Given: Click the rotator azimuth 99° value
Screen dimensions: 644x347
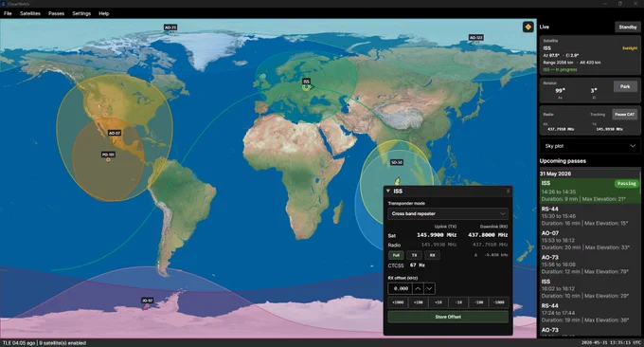Looking at the screenshot, I should [x=560, y=91].
